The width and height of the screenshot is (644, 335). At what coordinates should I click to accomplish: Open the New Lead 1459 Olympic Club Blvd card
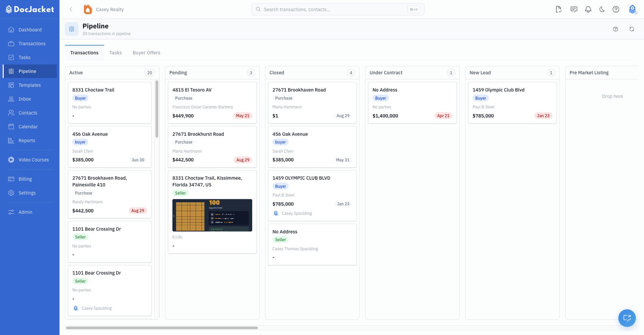(512, 103)
